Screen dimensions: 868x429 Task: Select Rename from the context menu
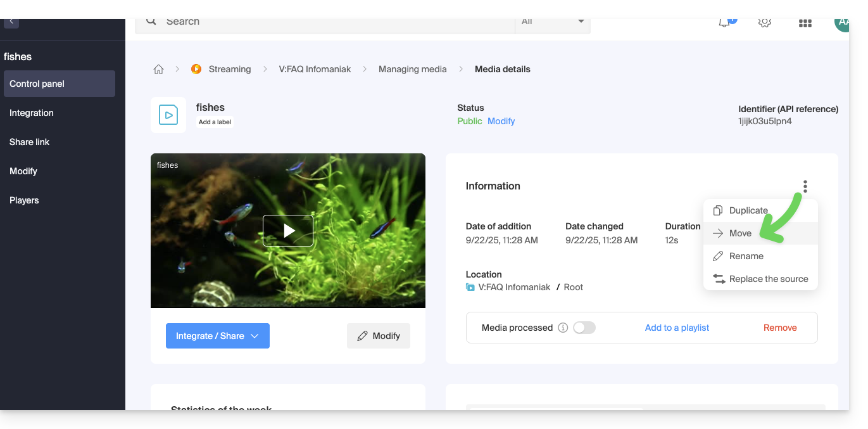pos(746,256)
